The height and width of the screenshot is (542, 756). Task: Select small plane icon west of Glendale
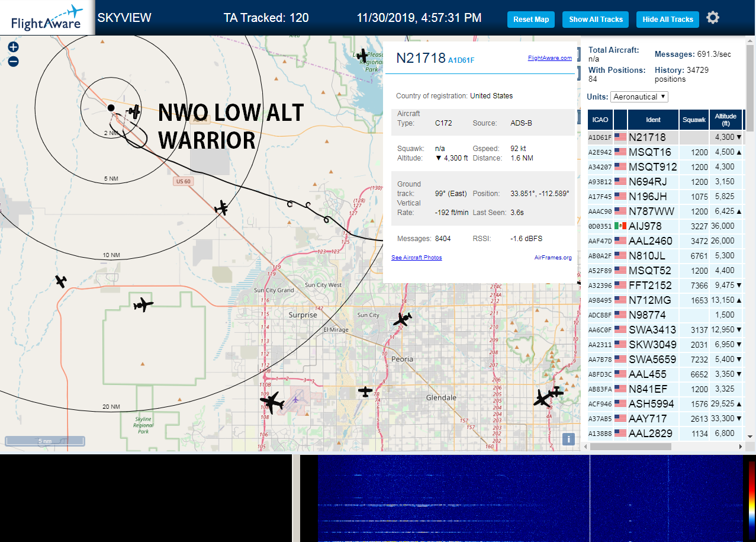click(x=366, y=392)
